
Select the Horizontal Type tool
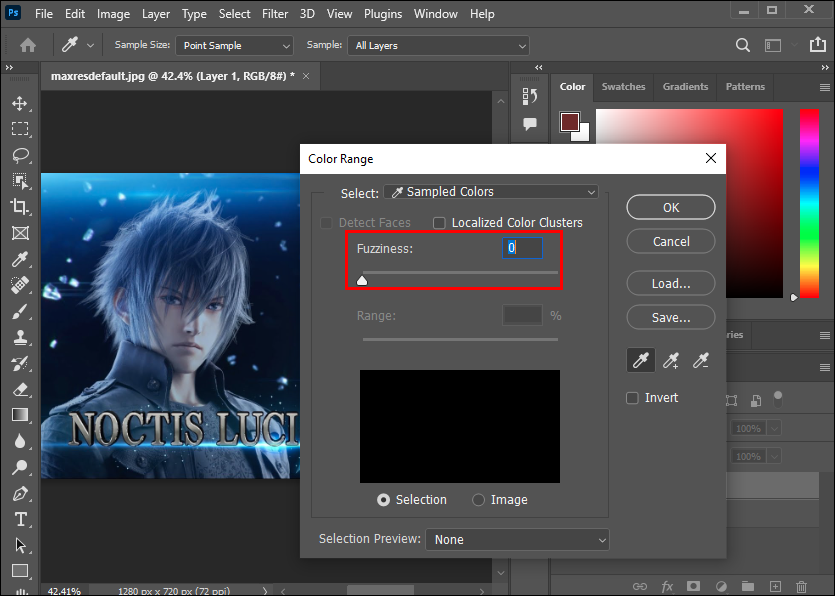(x=20, y=520)
